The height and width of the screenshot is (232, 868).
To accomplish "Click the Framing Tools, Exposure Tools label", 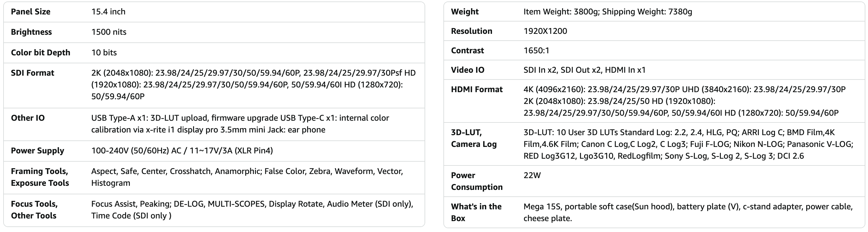I will (40, 177).
